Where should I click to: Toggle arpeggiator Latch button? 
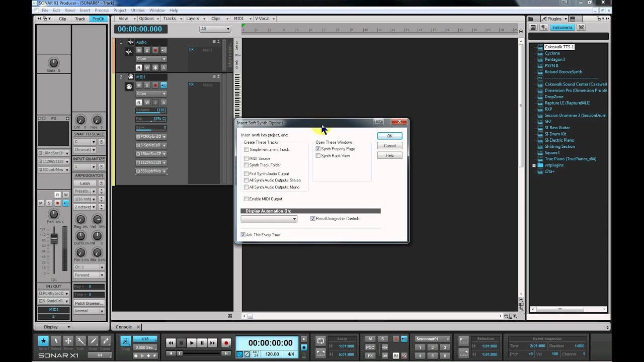[85, 183]
